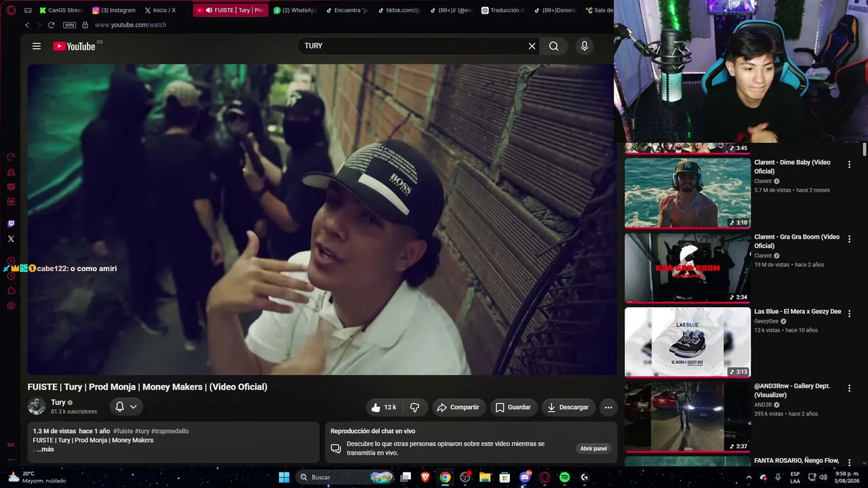Open Microsoft Store from the taskbar
The image size is (868, 488).
pos(505,477)
